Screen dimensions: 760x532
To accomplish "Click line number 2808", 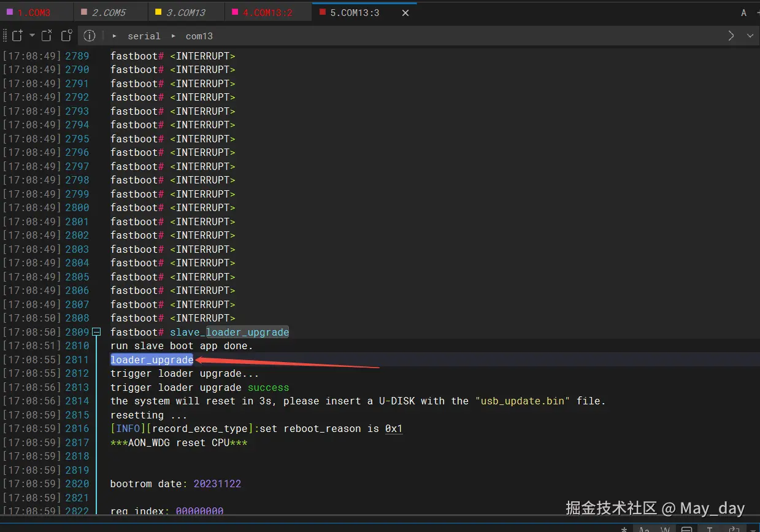I will (77, 318).
